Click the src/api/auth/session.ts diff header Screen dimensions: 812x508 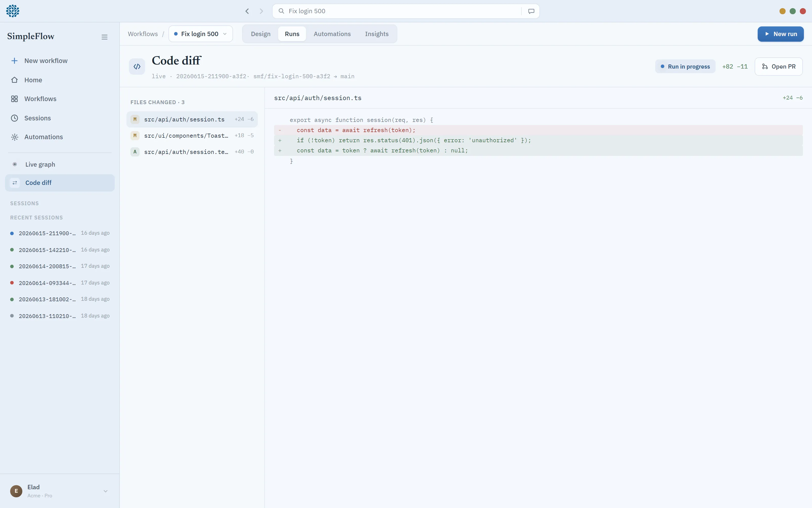(317, 98)
